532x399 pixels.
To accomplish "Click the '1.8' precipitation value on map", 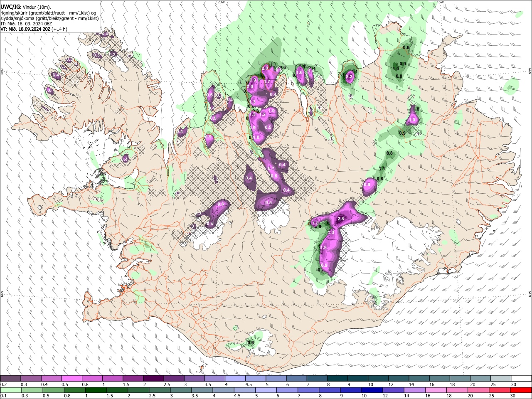I will click(x=323, y=247).
